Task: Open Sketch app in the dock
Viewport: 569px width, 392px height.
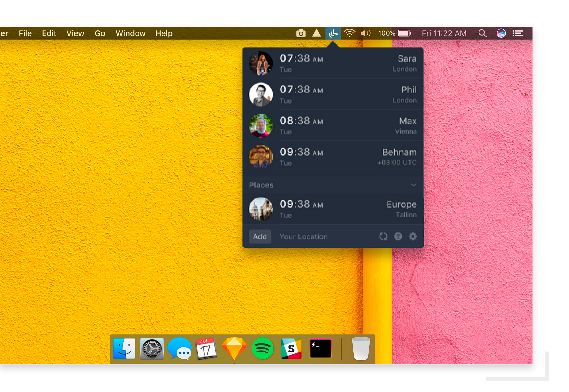Action: click(234, 349)
